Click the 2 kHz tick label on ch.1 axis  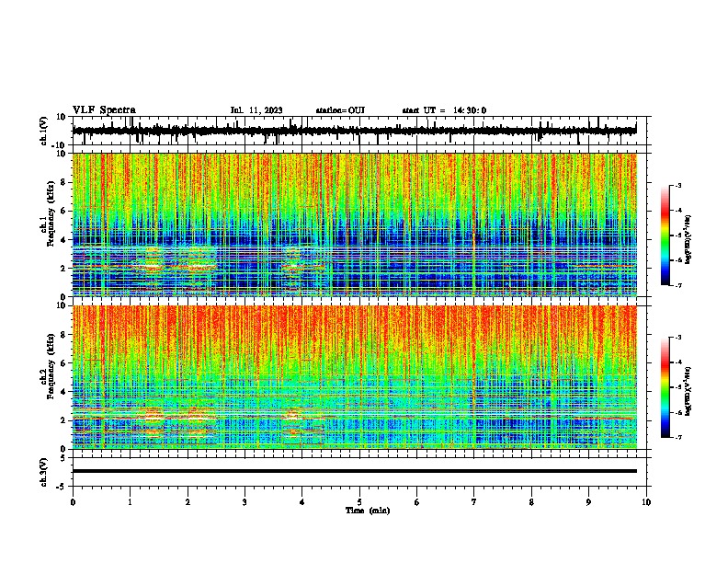64,269
